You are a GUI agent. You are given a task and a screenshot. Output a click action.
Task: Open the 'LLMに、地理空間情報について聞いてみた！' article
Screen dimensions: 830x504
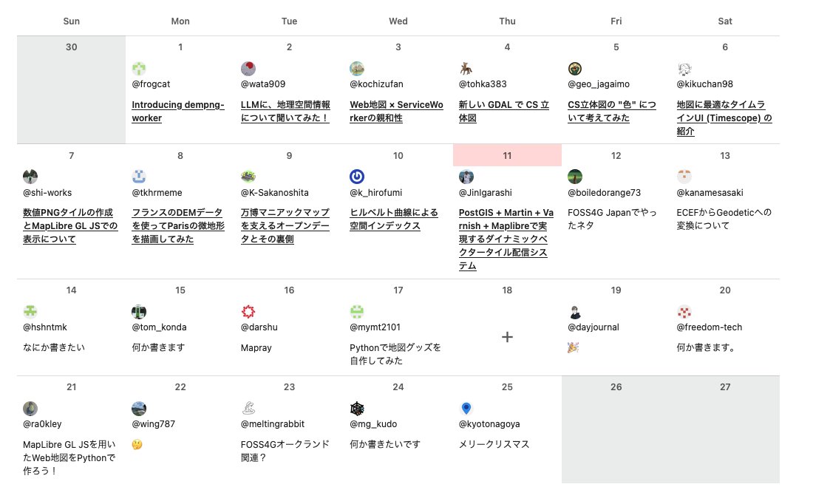click(x=285, y=111)
